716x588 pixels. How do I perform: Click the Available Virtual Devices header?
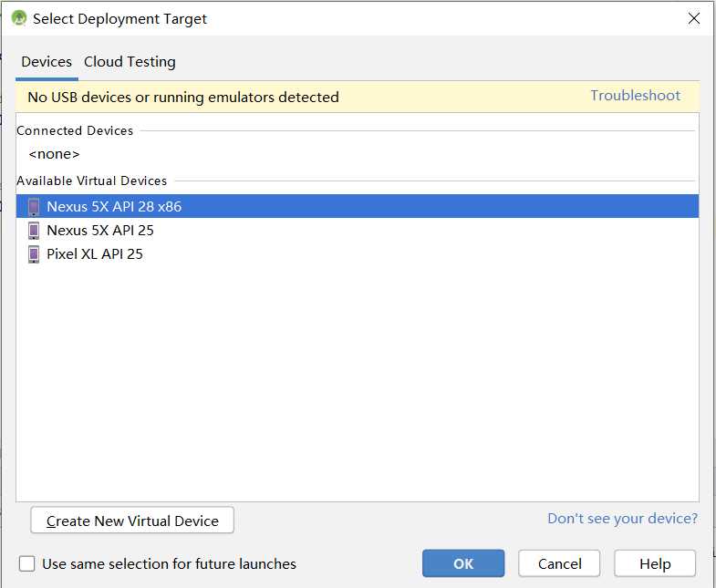click(x=92, y=181)
